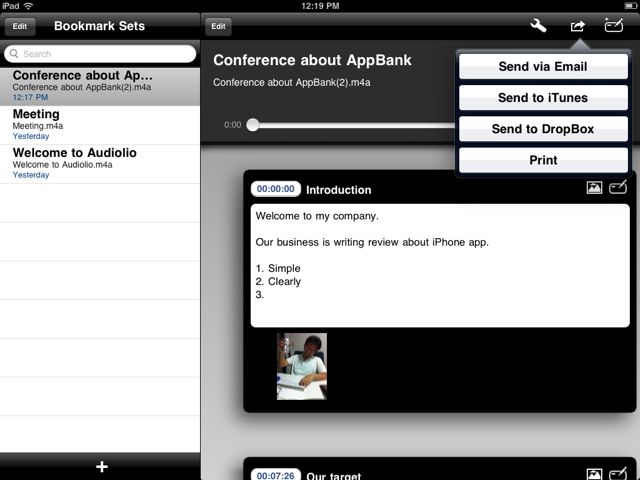Choose Send via Email
This screenshot has height=480, width=640.
click(x=543, y=66)
